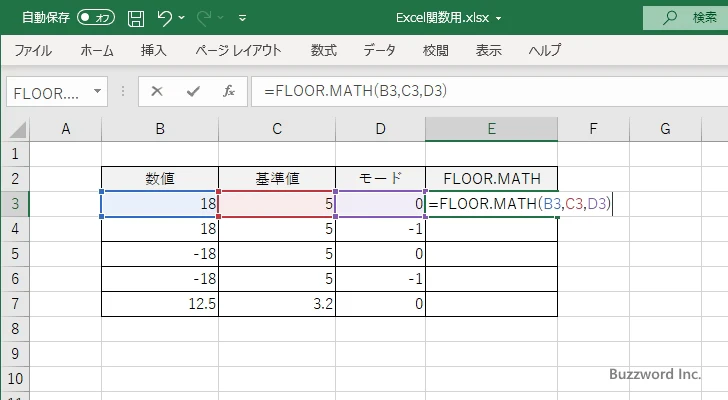Viewport: 728px width, 400px height.
Task: Select row 2 header
Action: coord(15,179)
